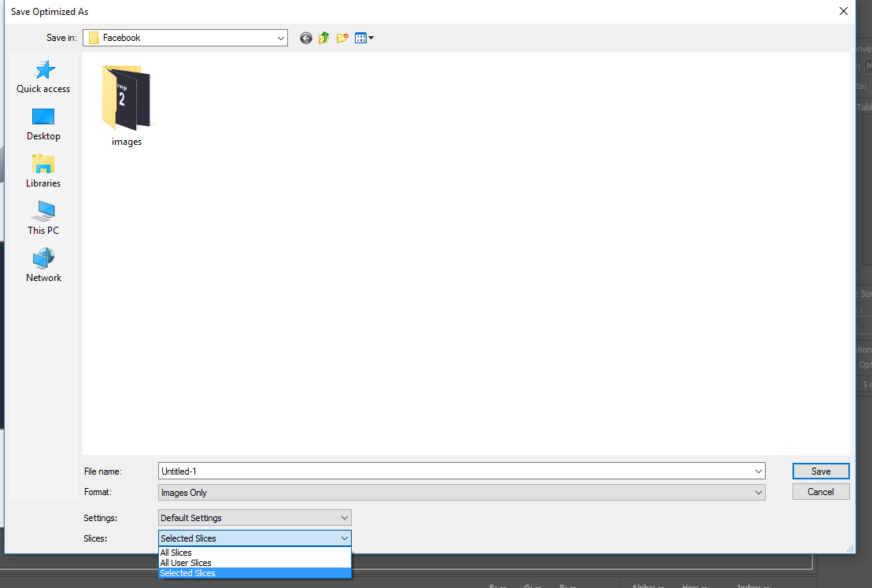The image size is (872, 588).
Task: Choose All User Slices option
Action: click(186, 563)
